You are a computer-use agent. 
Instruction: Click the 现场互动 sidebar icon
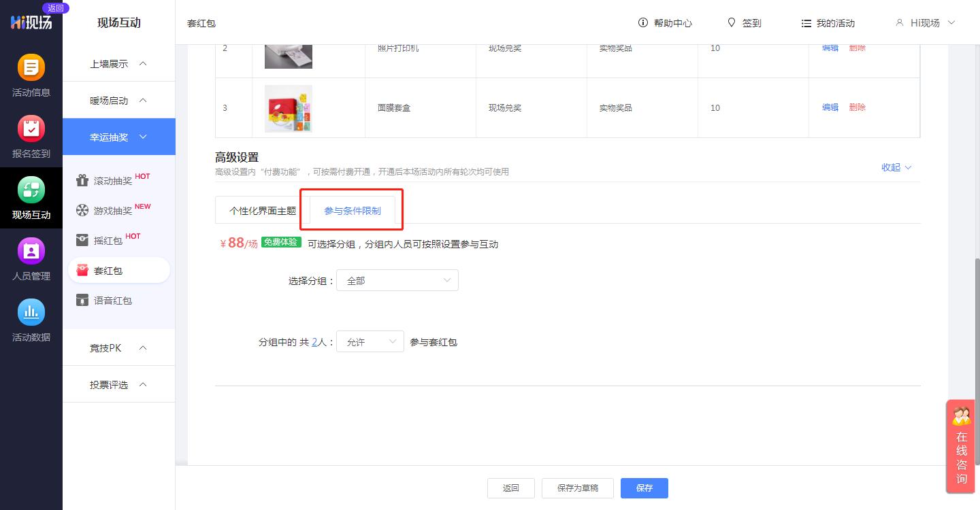(x=31, y=197)
